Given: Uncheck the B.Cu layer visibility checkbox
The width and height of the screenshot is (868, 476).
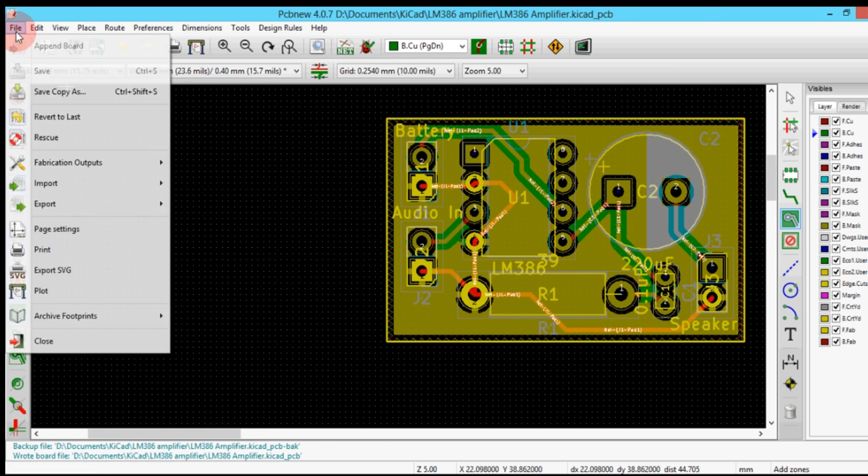Looking at the screenshot, I should coord(836,133).
